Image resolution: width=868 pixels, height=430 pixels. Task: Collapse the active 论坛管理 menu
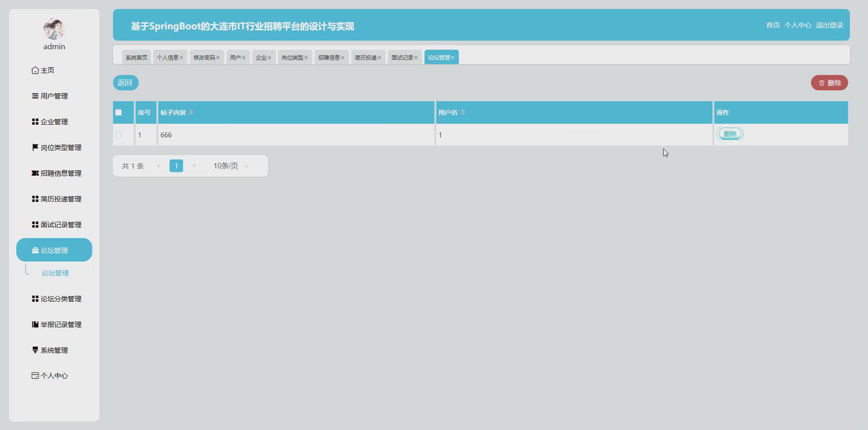click(x=54, y=250)
